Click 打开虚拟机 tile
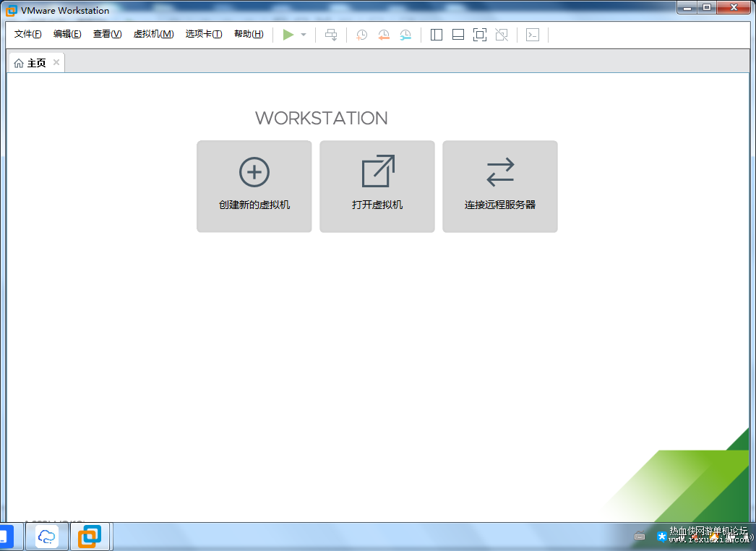 (377, 187)
